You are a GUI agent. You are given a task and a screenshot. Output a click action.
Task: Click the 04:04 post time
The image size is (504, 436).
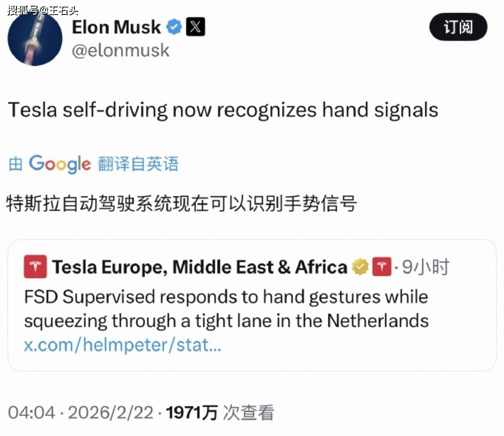pyautogui.click(x=31, y=413)
